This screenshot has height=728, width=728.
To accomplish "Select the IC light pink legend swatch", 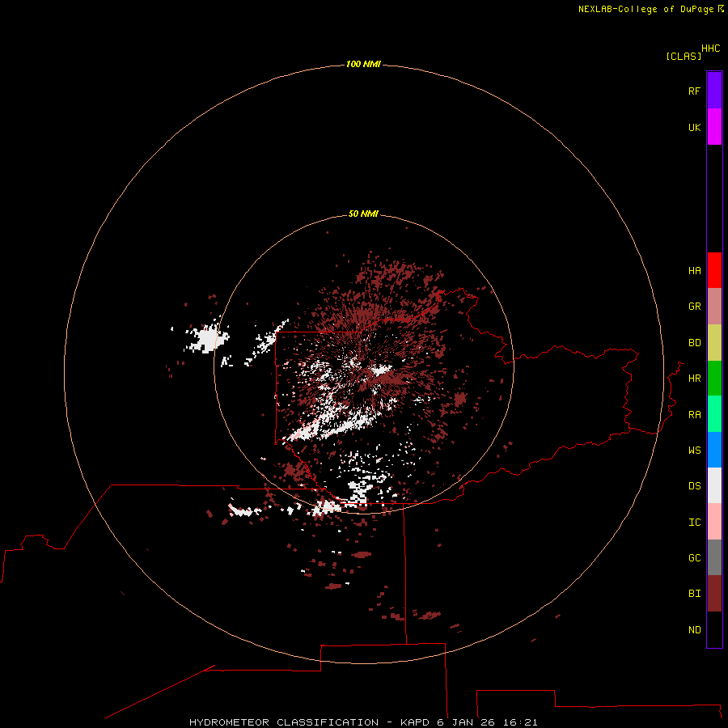I will pyautogui.click(x=714, y=522).
